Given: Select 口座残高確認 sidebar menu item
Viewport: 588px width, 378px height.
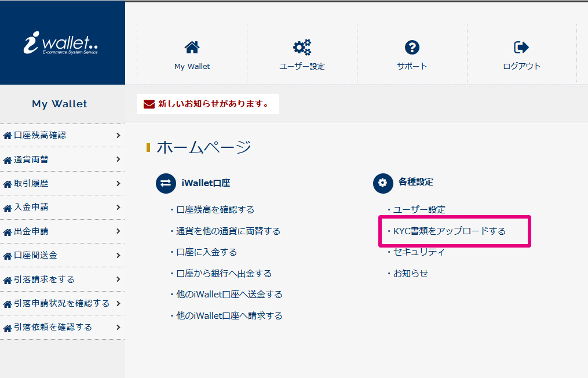Looking at the screenshot, I should pyautogui.click(x=62, y=136).
